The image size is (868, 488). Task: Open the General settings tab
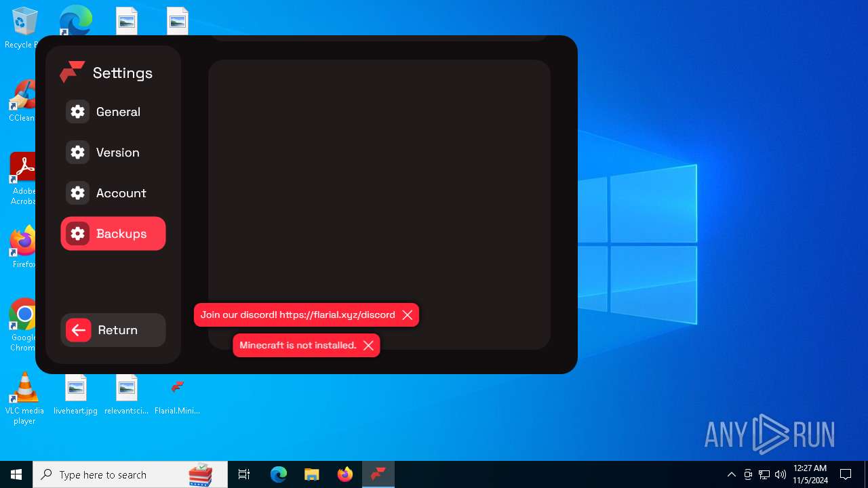pos(113,112)
